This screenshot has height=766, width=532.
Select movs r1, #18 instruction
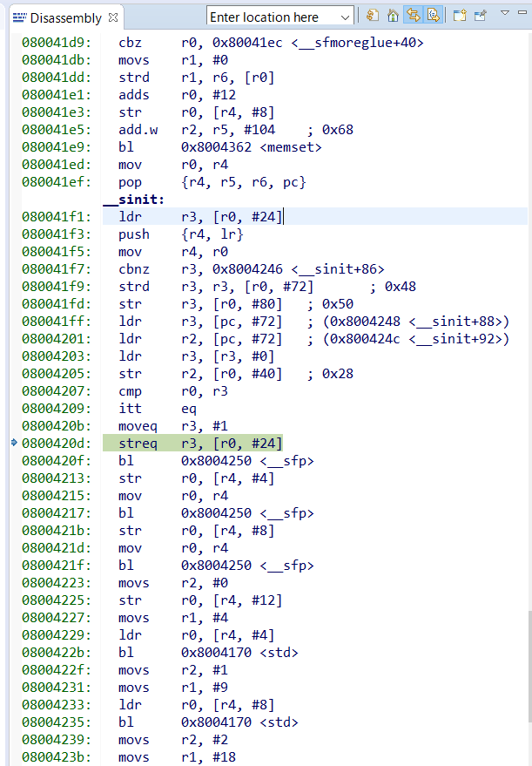click(x=177, y=757)
